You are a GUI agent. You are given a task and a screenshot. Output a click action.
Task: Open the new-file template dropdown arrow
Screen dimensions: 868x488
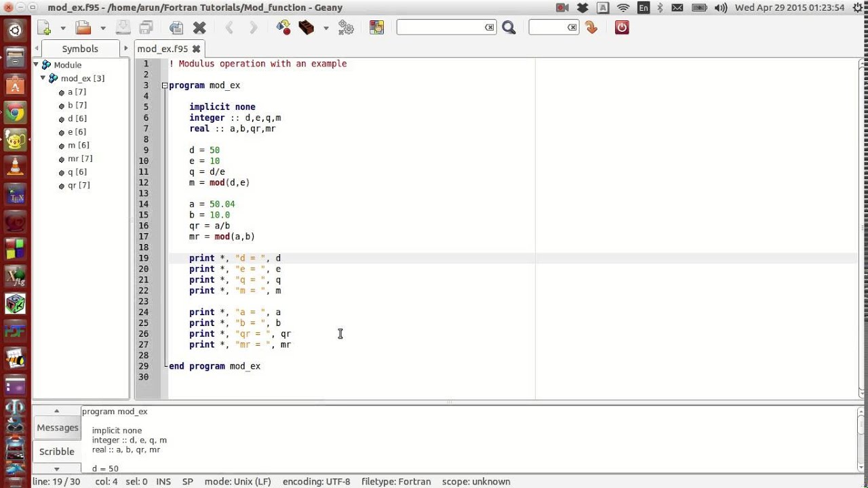coord(63,28)
